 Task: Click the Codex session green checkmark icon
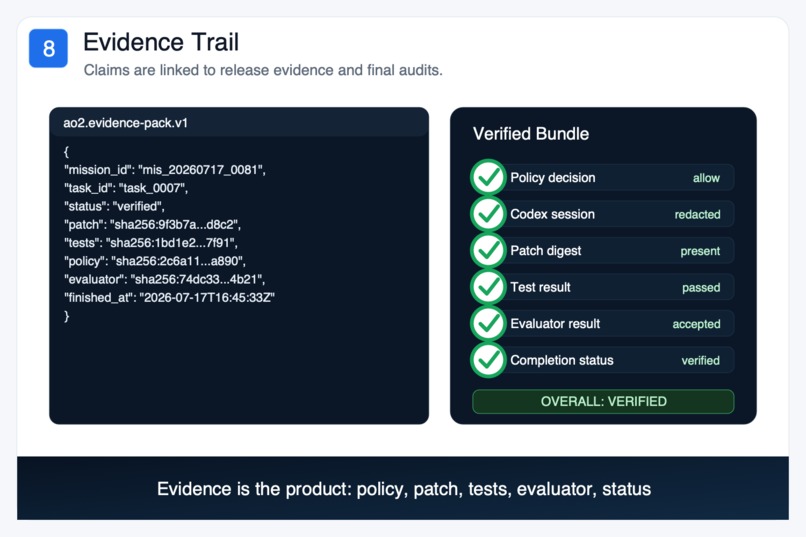488,214
